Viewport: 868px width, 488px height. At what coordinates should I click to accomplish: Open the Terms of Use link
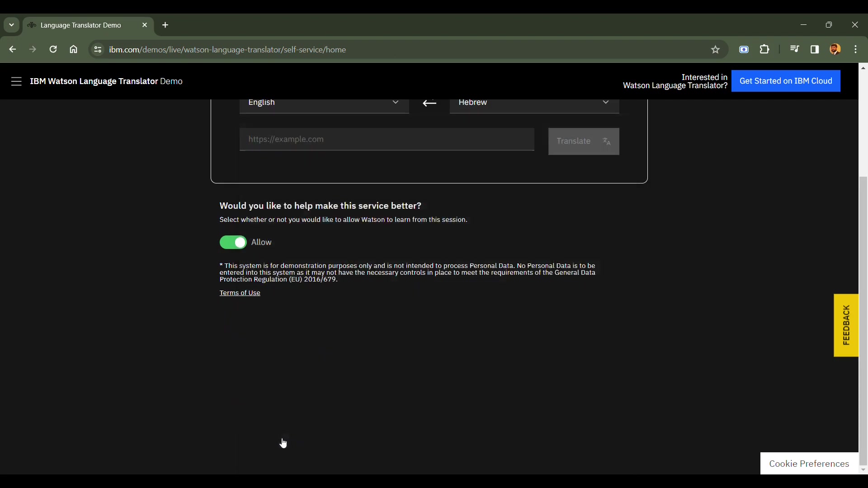[x=240, y=293]
